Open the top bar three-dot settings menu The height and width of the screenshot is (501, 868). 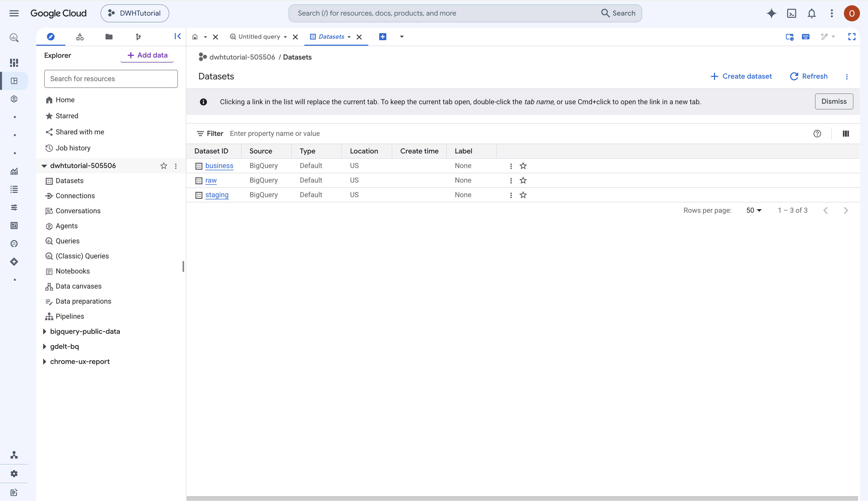[832, 13]
